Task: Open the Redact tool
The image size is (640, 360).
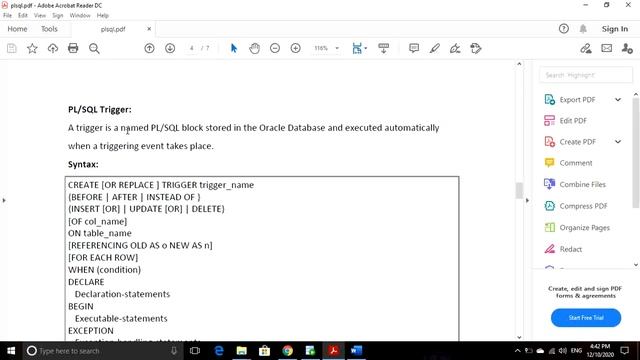Action: [x=563, y=249]
